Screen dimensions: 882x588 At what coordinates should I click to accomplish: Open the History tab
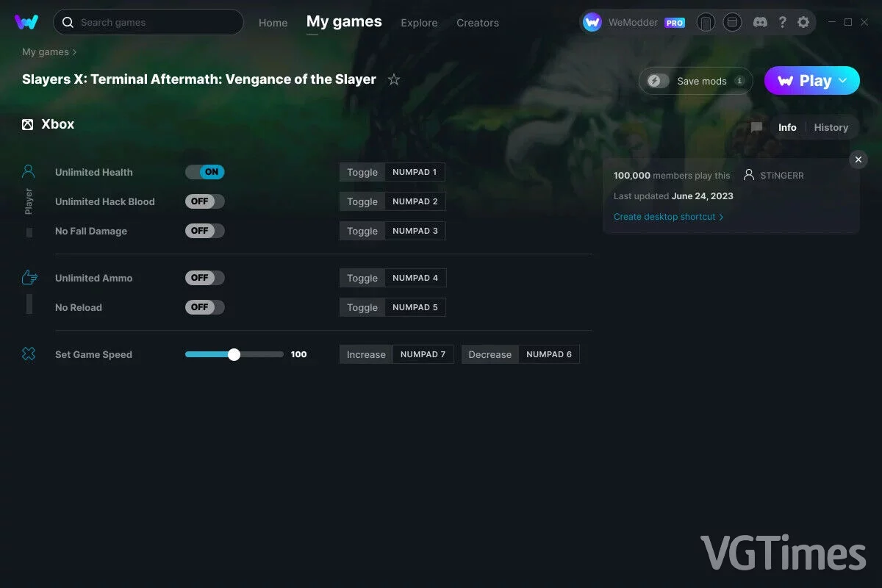click(831, 127)
